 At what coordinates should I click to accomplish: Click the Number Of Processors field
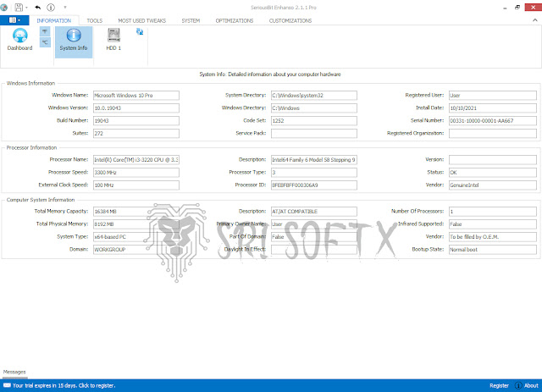coord(493,212)
